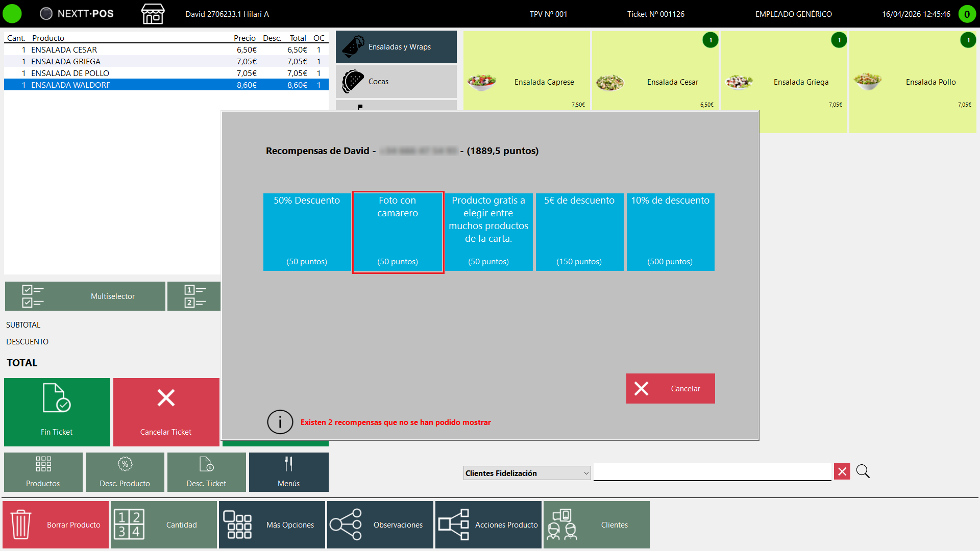Toggle the Multiselector mode
The height and width of the screenshot is (551, 980).
click(85, 296)
